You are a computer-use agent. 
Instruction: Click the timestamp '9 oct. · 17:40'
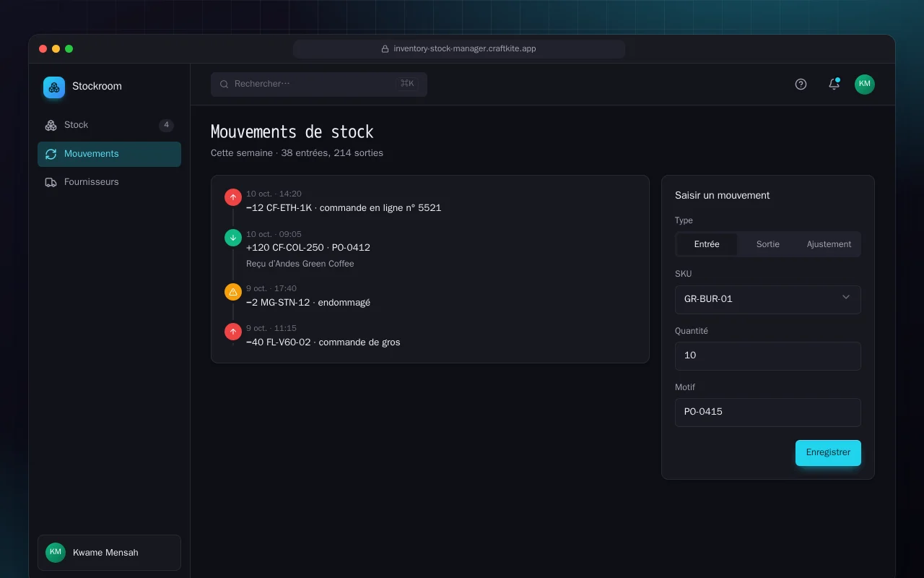click(271, 288)
